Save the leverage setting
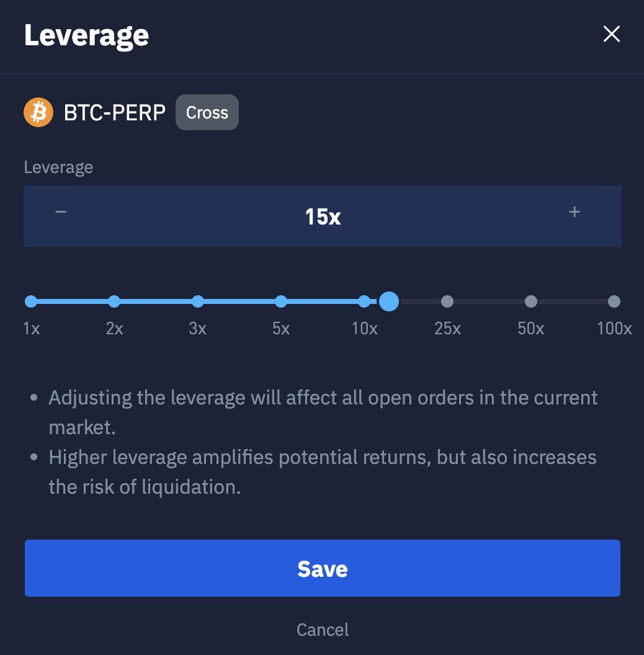The height and width of the screenshot is (655, 644). (x=323, y=568)
